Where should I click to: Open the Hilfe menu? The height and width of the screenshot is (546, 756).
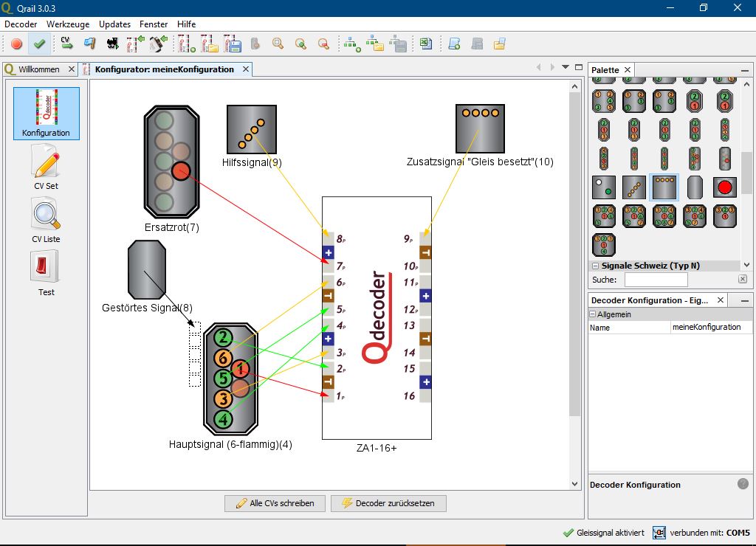coord(187,24)
